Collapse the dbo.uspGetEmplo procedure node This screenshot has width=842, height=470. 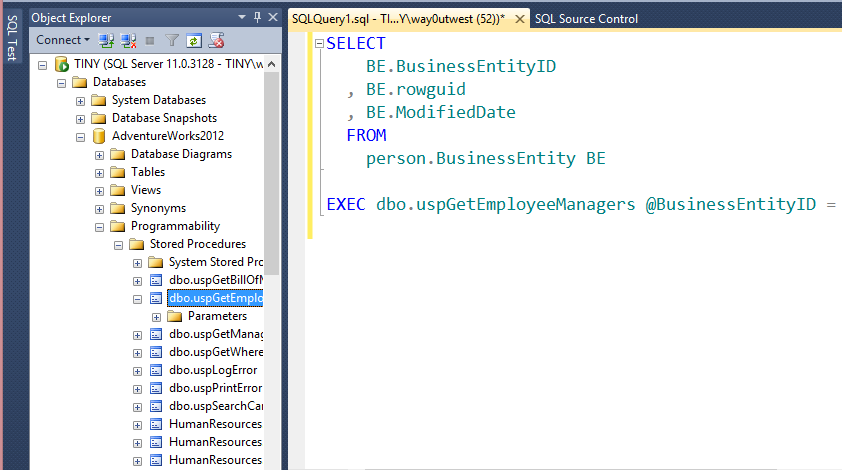click(137, 299)
